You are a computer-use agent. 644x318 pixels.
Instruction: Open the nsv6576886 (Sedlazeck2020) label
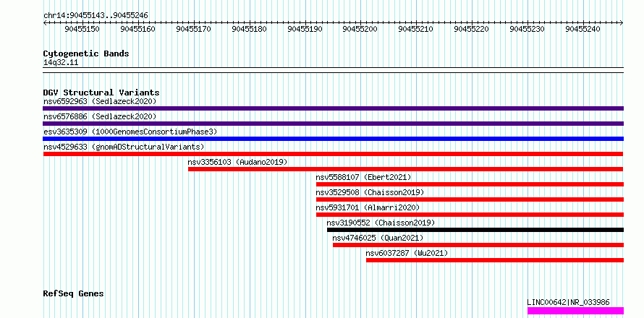(100, 116)
